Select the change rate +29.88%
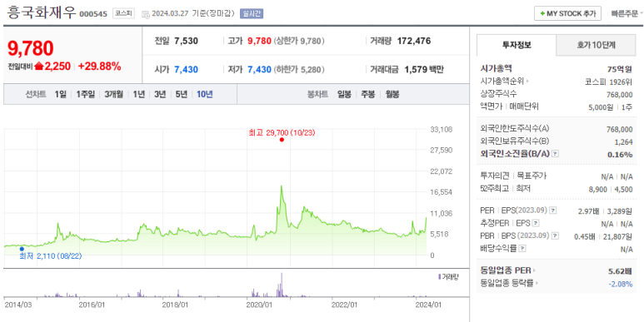This screenshot has height=322, width=644. coord(100,67)
